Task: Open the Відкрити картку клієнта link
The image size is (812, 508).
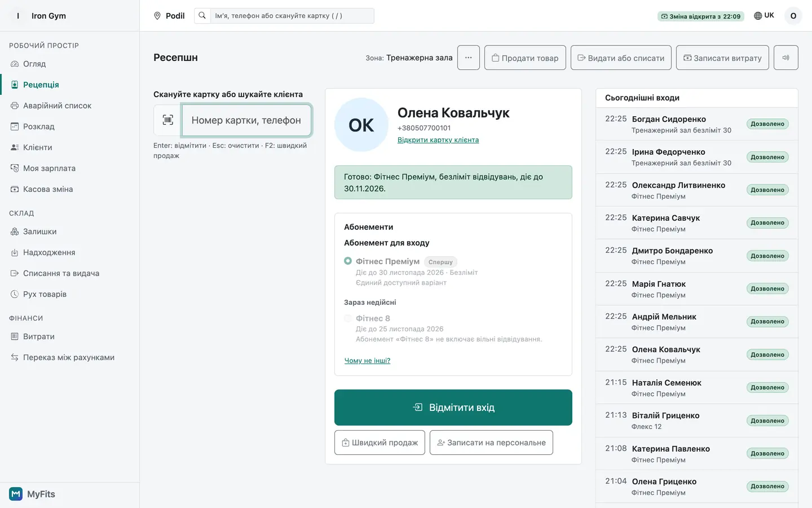Action: pyautogui.click(x=438, y=140)
